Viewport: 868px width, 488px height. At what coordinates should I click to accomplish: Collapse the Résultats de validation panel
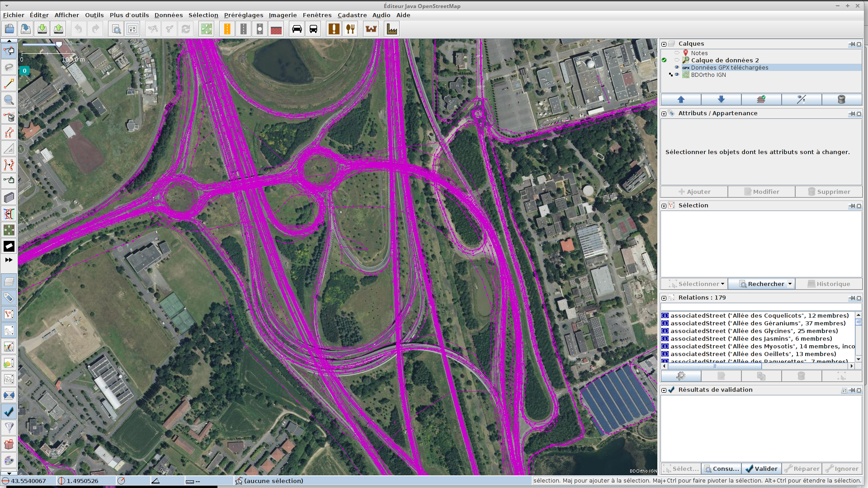point(664,390)
